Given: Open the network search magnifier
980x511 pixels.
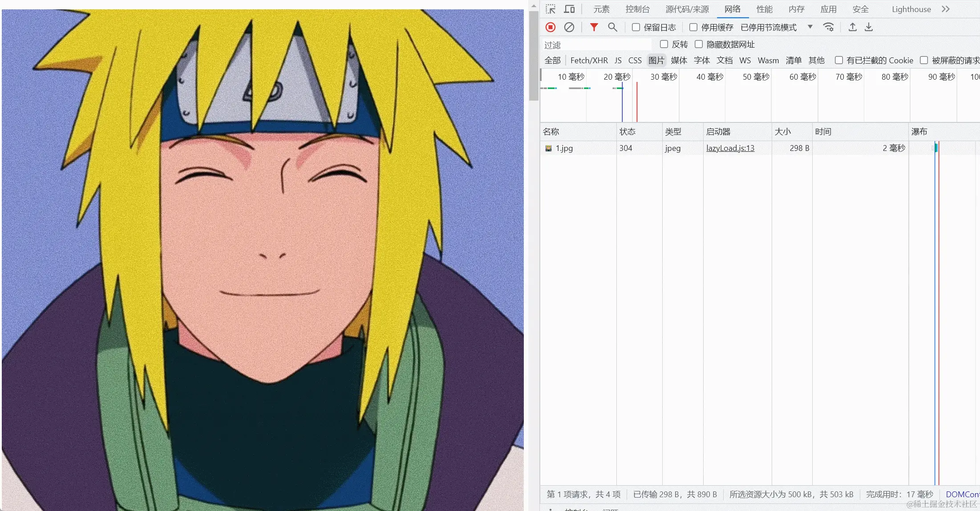Looking at the screenshot, I should pos(612,27).
